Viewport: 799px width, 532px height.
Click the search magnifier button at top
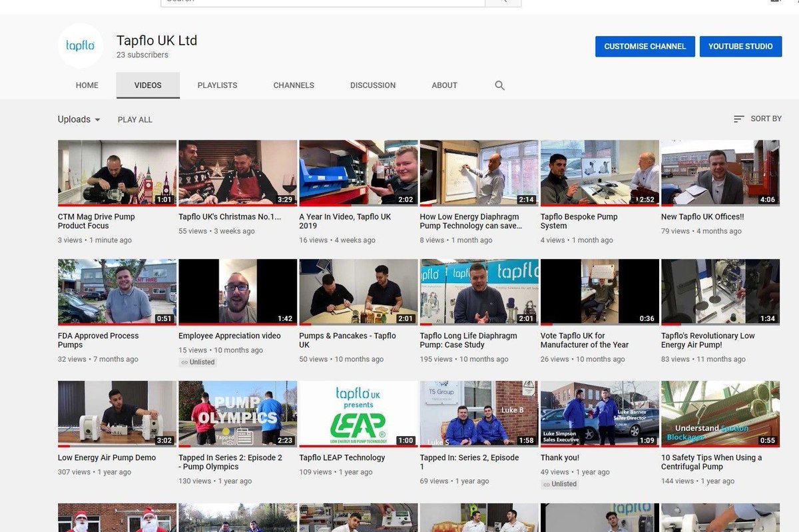pyautogui.click(x=503, y=3)
